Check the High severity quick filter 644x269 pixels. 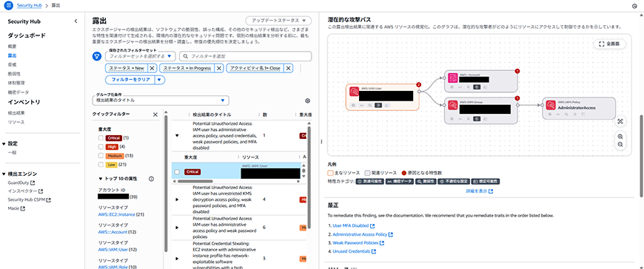[101, 147]
